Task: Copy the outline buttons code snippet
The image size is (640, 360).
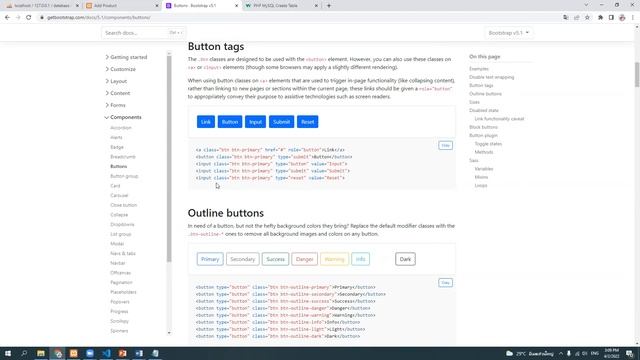Action: pyautogui.click(x=445, y=282)
